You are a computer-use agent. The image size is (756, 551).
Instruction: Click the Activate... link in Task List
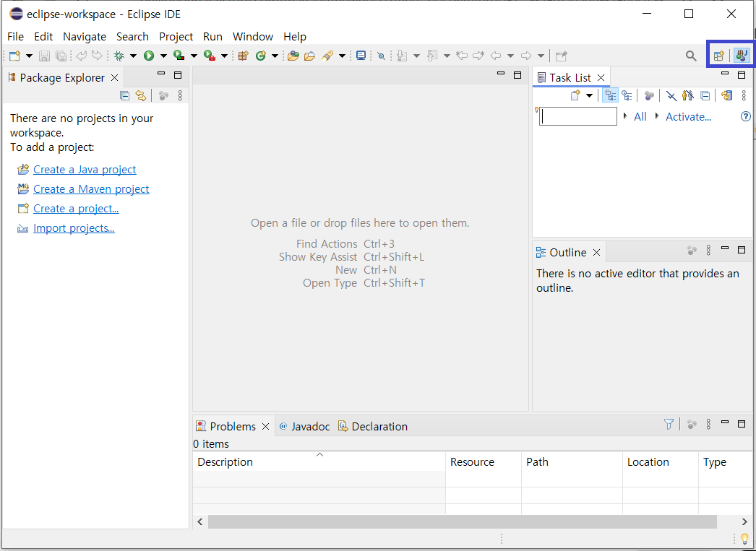click(688, 116)
